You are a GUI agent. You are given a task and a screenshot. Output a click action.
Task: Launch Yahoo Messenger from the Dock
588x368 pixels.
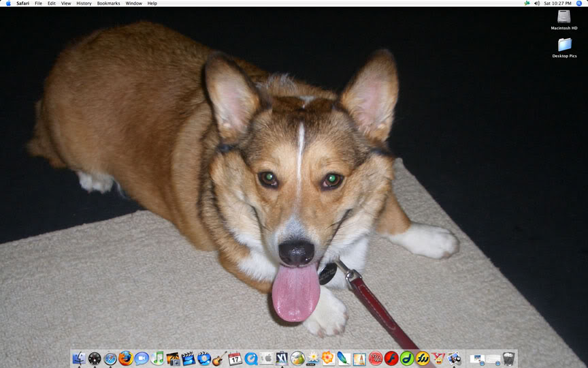point(438,358)
